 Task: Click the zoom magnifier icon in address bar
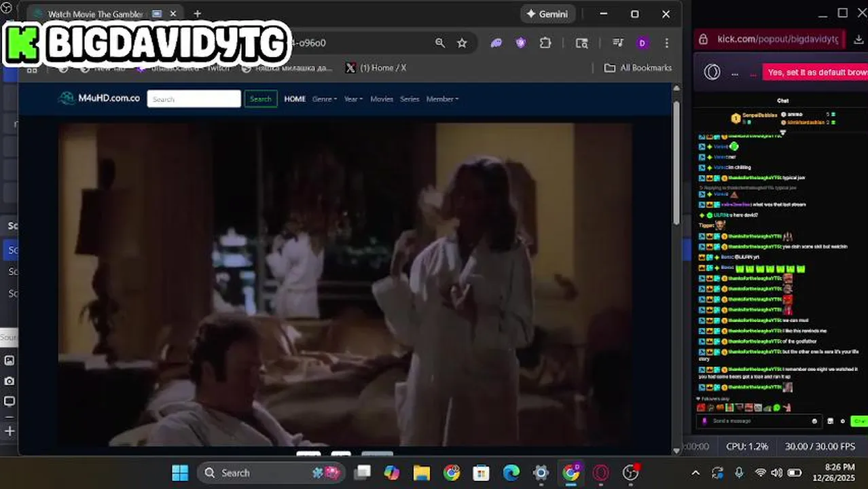click(440, 43)
